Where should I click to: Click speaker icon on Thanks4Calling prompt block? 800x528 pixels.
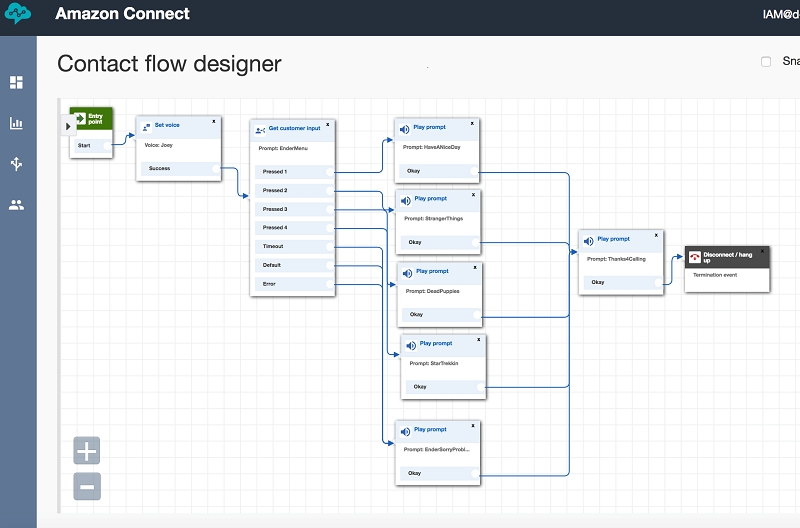(x=589, y=241)
